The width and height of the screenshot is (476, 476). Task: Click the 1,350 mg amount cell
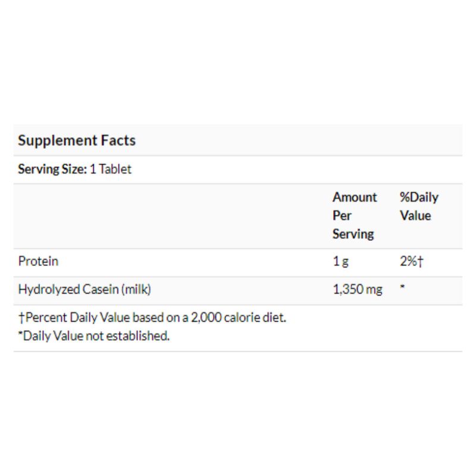click(358, 289)
